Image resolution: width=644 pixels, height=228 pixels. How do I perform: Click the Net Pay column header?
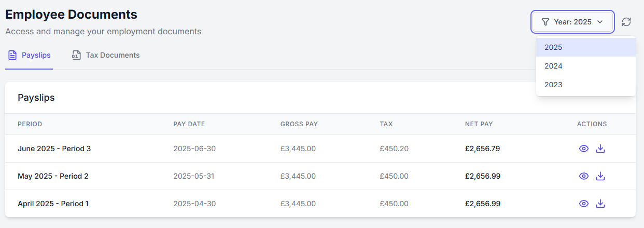(x=479, y=124)
